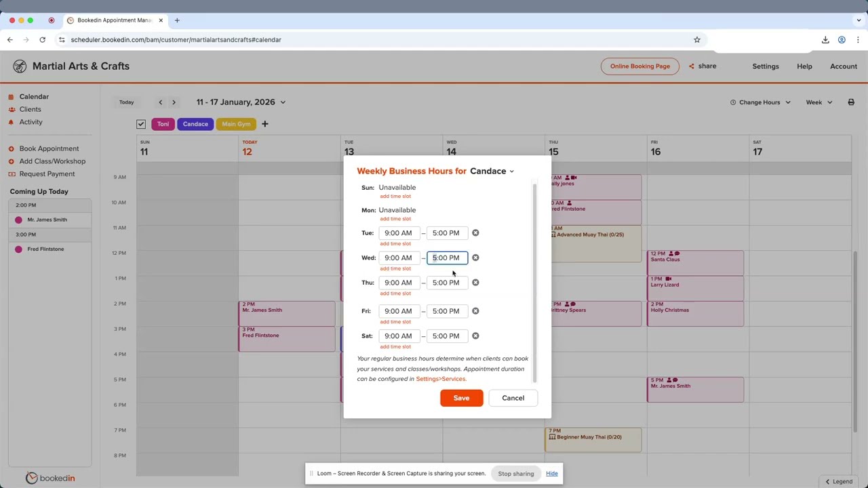Go to next week arrow

174,102
